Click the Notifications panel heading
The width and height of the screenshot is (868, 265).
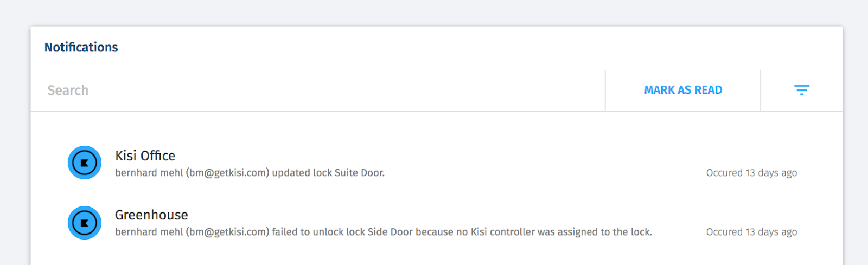click(x=81, y=48)
